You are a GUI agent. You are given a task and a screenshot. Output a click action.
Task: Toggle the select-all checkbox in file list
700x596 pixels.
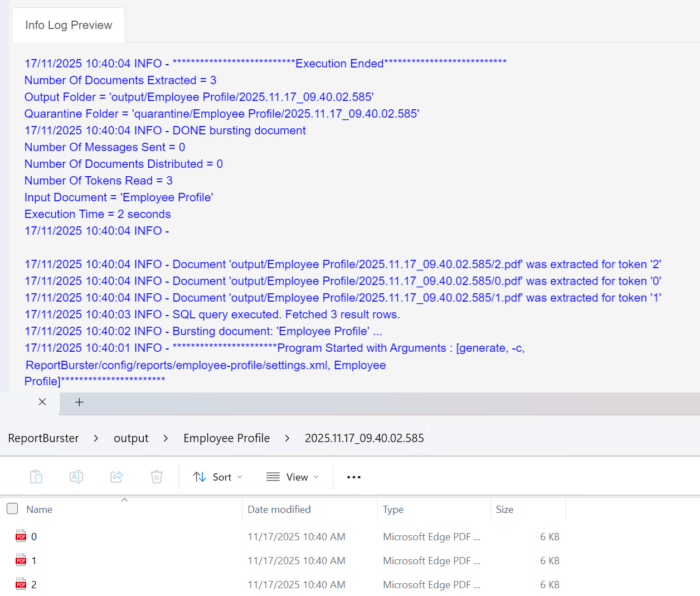(x=12, y=508)
